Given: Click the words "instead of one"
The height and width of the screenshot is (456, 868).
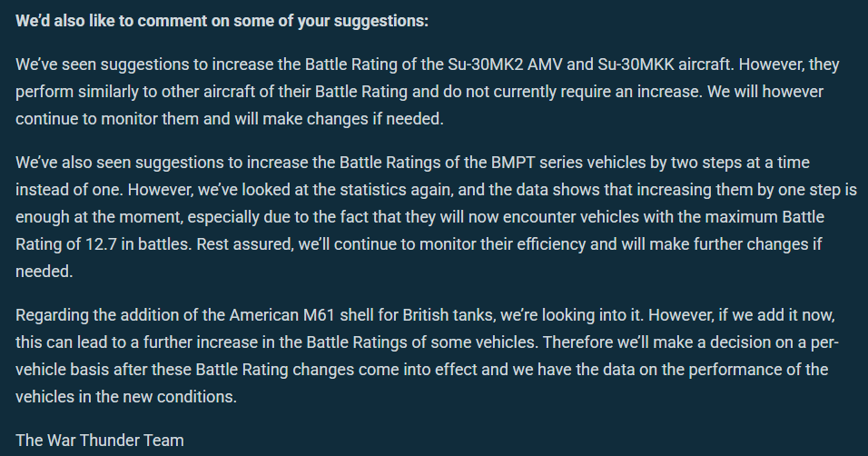Looking at the screenshot, I should (x=64, y=190).
